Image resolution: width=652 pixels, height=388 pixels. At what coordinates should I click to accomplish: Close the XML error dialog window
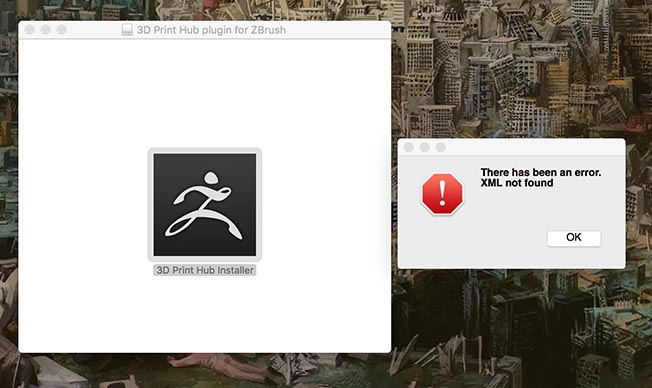tap(409, 147)
